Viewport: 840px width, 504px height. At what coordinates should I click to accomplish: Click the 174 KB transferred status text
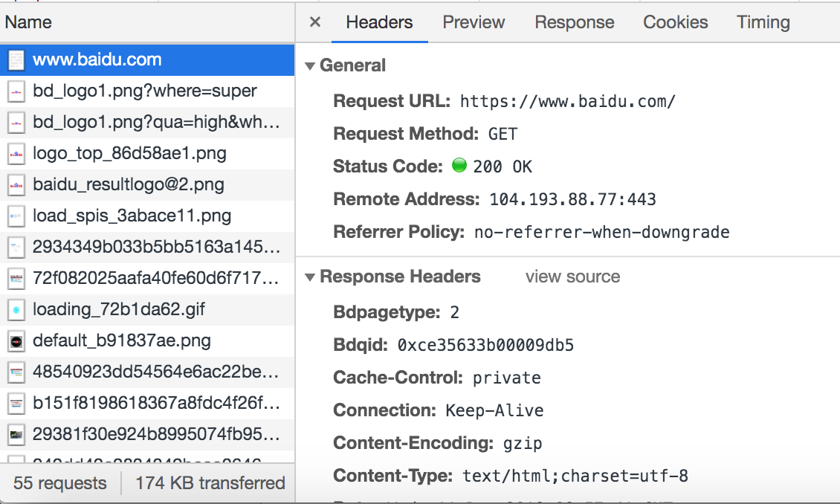pos(210,482)
